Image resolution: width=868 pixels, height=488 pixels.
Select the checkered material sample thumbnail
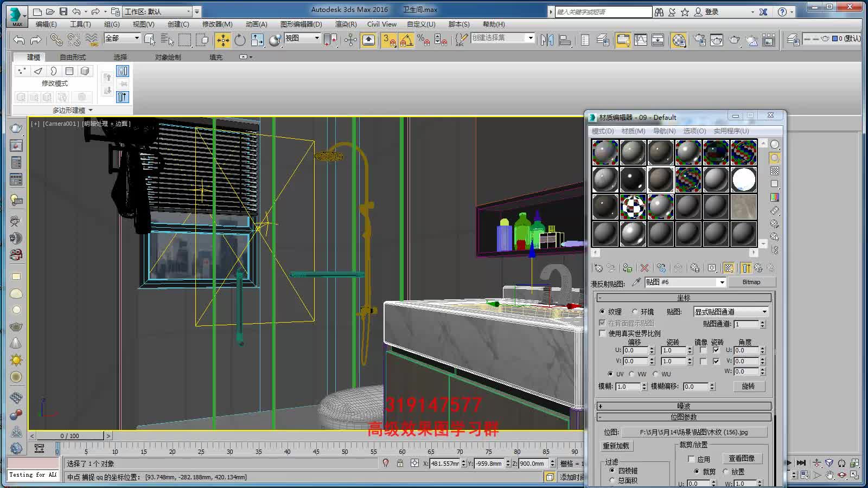[x=634, y=208]
